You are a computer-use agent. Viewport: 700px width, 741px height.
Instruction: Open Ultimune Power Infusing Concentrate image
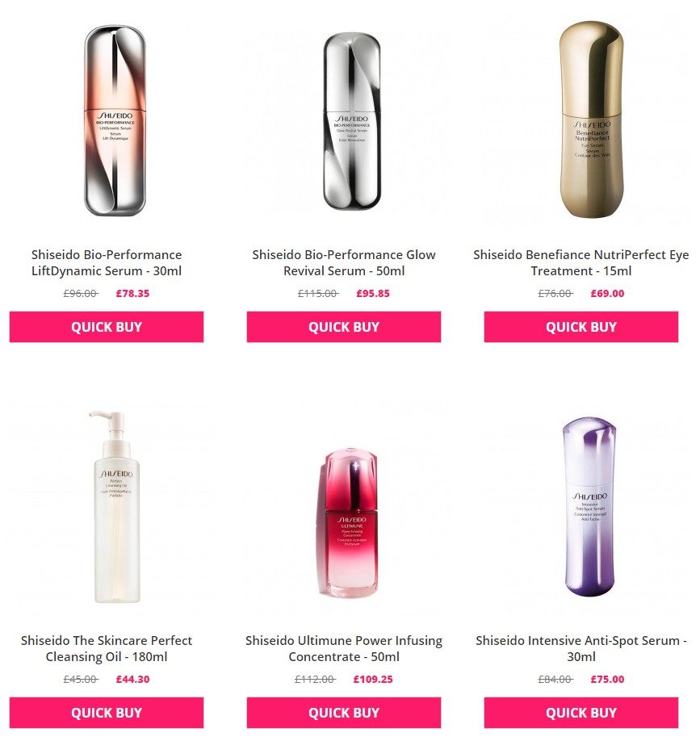(x=350, y=522)
